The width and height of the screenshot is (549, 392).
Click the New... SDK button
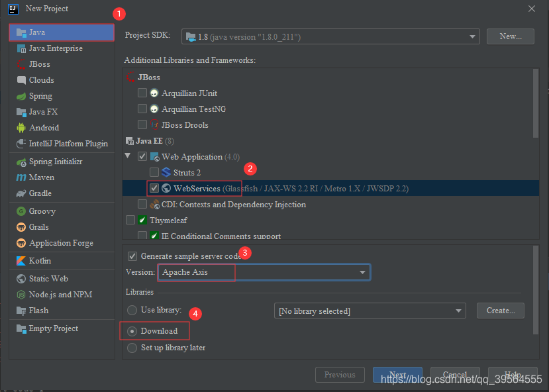pyautogui.click(x=511, y=36)
